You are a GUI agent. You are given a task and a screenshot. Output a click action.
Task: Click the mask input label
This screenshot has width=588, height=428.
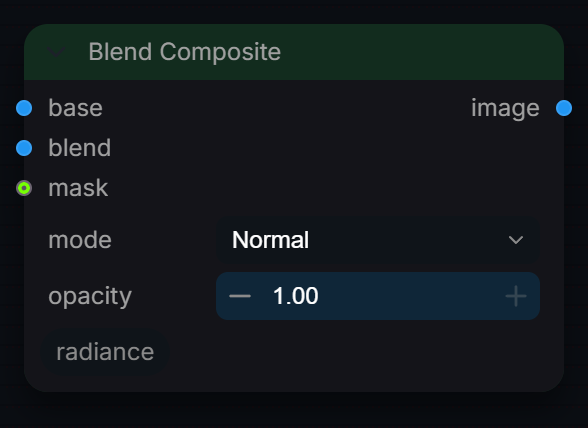tap(78, 188)
